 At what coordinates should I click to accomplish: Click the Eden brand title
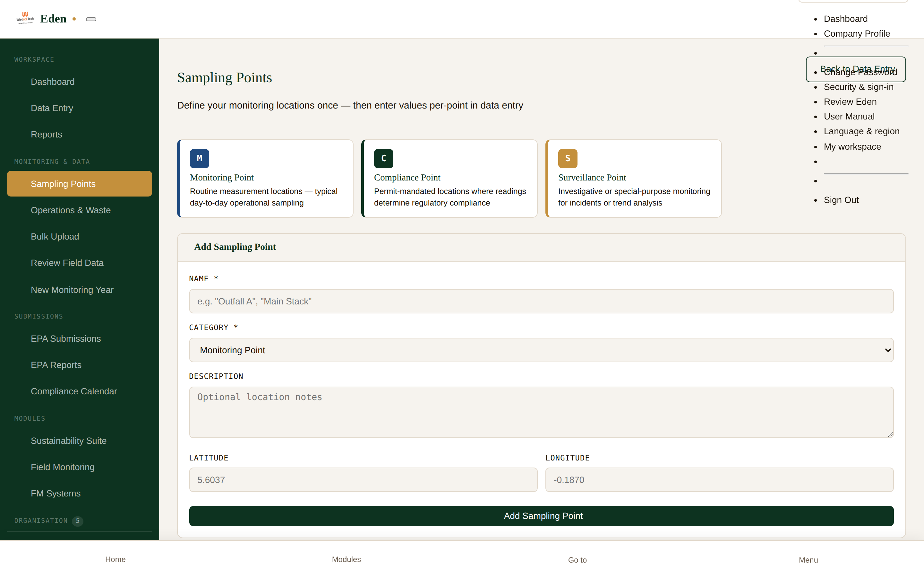pos(54,19)
